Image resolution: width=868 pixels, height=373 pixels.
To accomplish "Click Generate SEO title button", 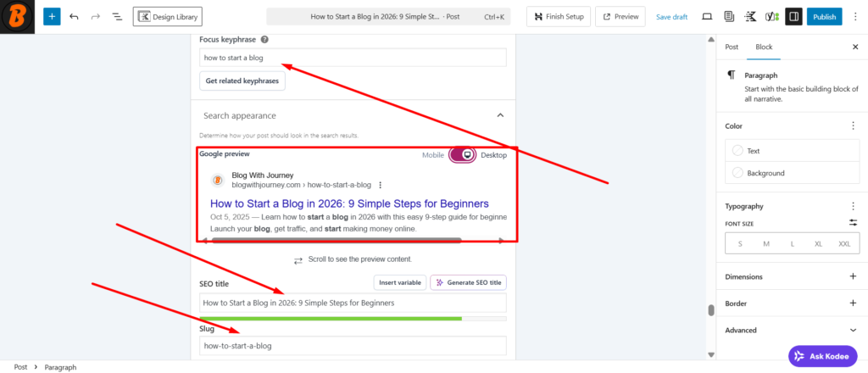I will [468, 283].
